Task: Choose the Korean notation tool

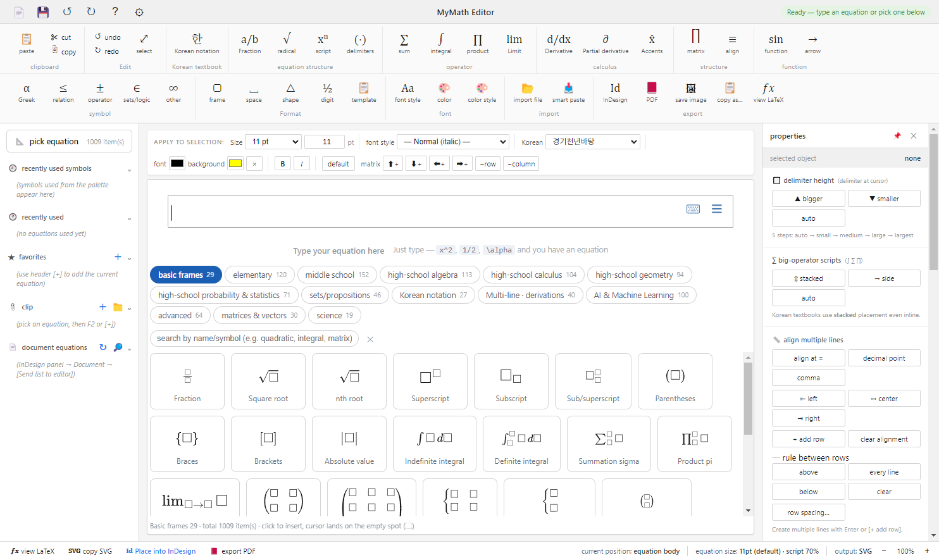Action: click(197, 43)
